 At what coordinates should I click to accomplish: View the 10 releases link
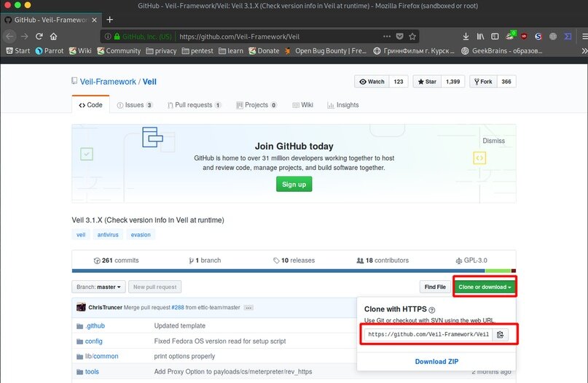294,260
